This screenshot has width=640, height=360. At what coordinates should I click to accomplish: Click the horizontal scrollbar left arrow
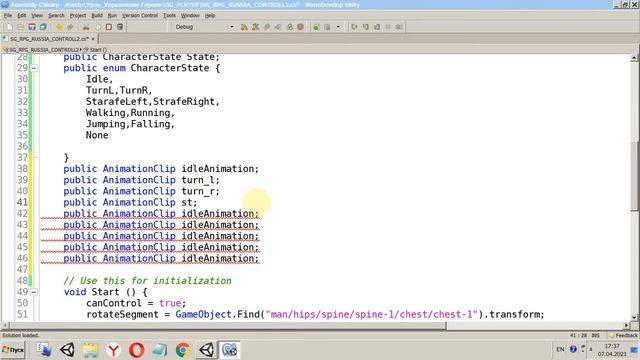5,326
